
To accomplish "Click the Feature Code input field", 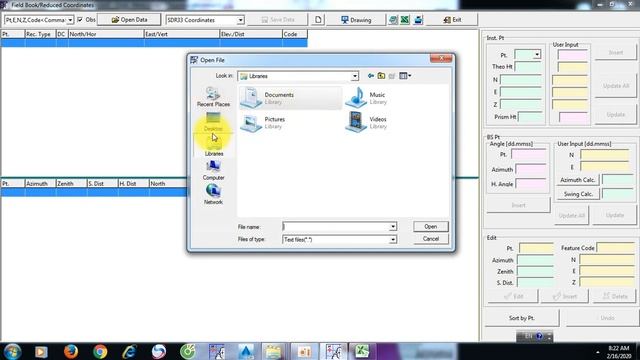I will 616,248.
